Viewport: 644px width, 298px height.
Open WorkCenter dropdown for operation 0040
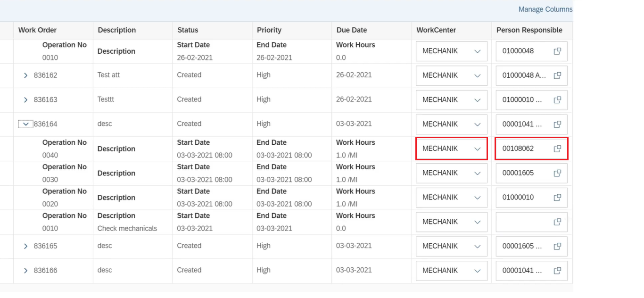point(477,149)
